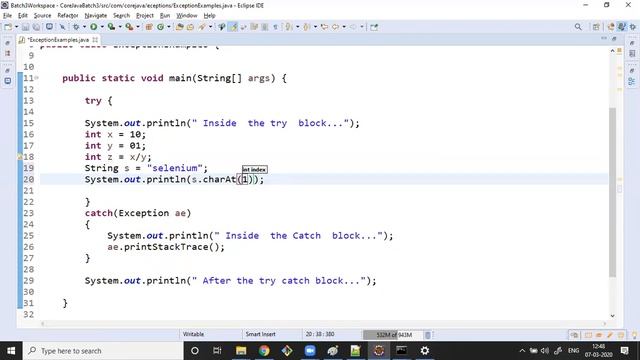Click the New Java Package icon

[x=149, y=27]
